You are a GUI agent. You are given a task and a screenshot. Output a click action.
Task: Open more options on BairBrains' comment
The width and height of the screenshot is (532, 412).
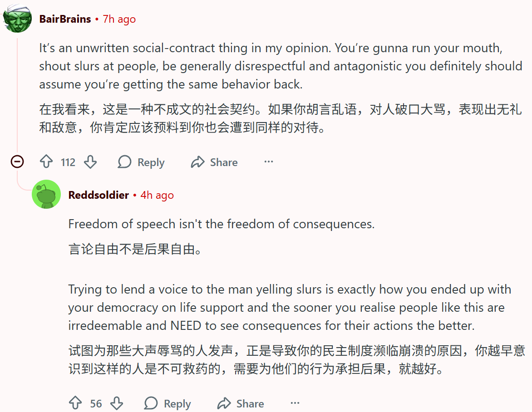pos(269,162)
